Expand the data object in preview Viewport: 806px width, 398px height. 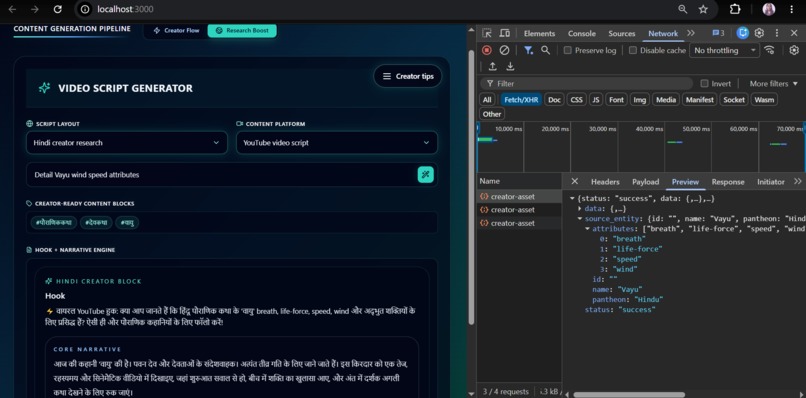[580, 209]
